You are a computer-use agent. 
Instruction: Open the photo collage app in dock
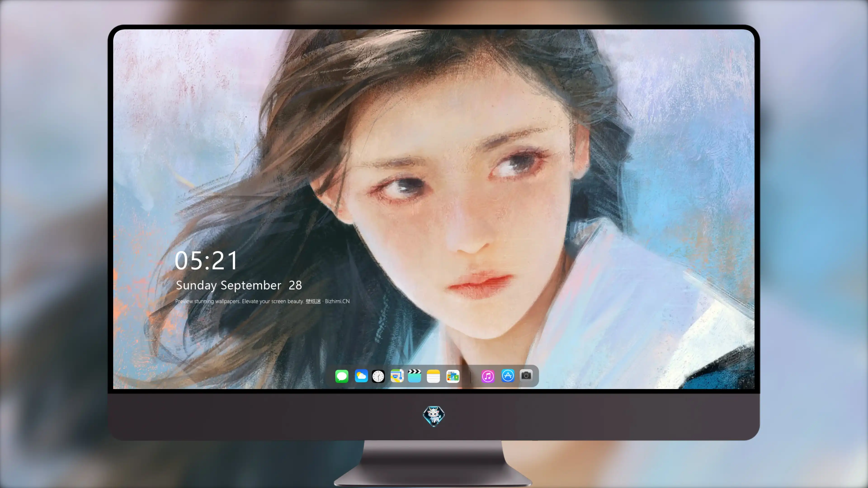[x=453, y=376]
